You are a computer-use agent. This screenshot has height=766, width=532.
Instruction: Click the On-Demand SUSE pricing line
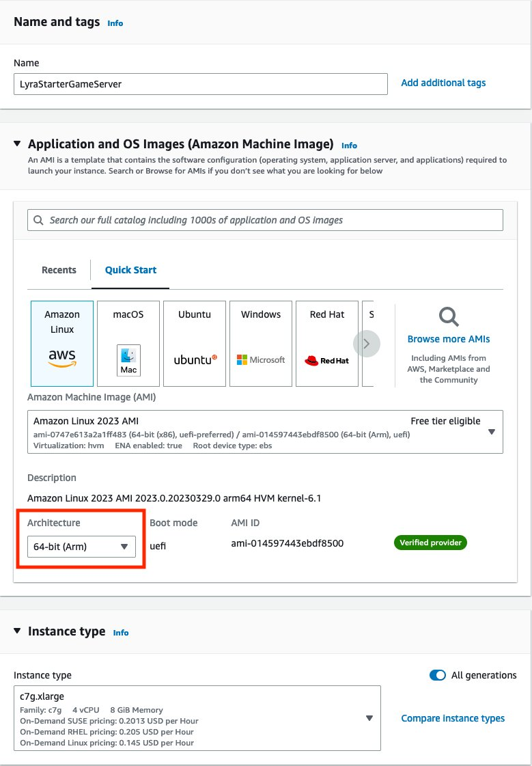click(109, 721)
